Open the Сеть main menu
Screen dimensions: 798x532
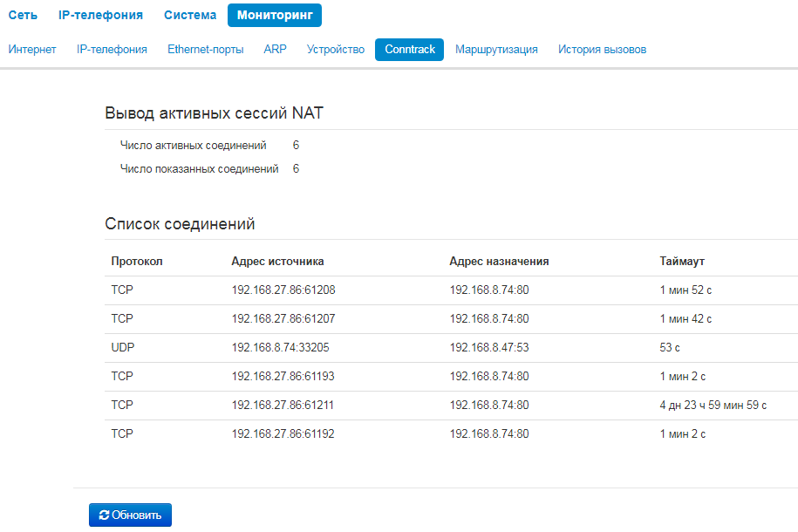point(23,15)
